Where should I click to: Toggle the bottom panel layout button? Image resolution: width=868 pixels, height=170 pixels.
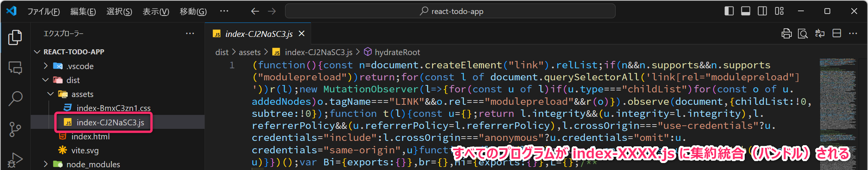coord(745,11)
